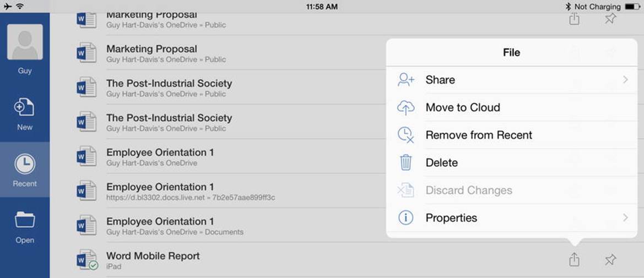Select the Recent clock icon
Screen dimensions: 644x278
(25, 164)
